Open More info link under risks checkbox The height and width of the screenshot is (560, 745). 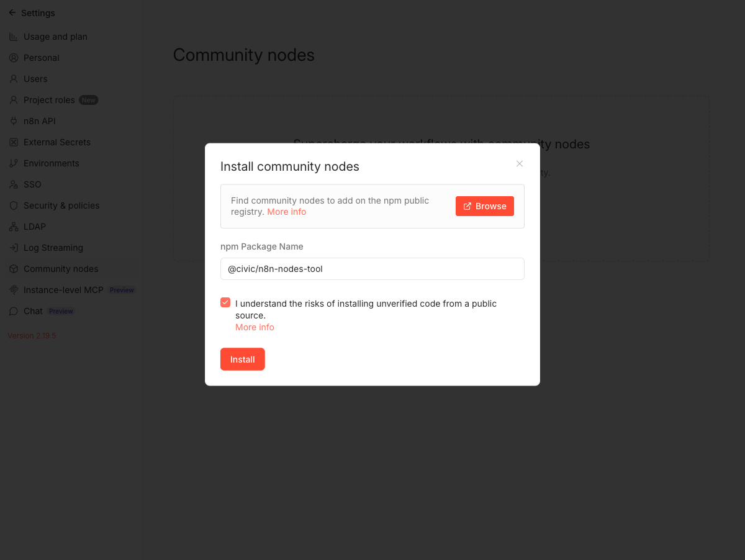255,327
